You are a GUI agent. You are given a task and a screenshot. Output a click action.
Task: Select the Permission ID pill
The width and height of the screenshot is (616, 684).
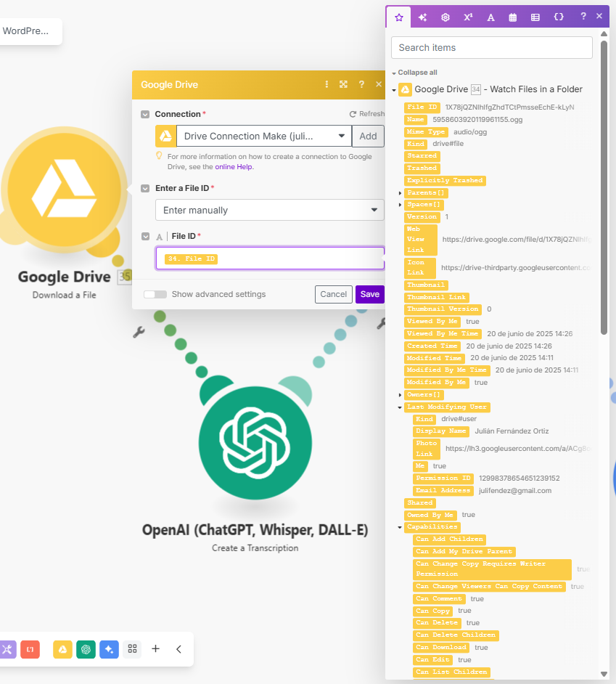(443, 479)
